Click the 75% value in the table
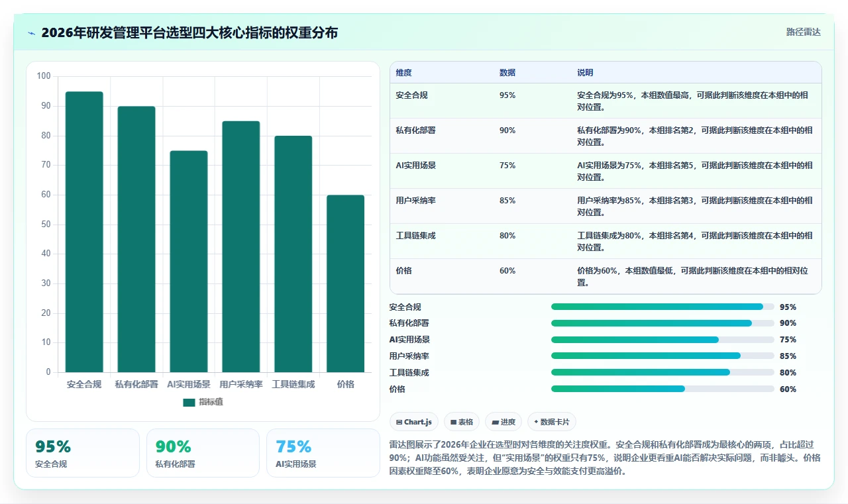Viewport: 848px width, 504px height. [507, 166]
